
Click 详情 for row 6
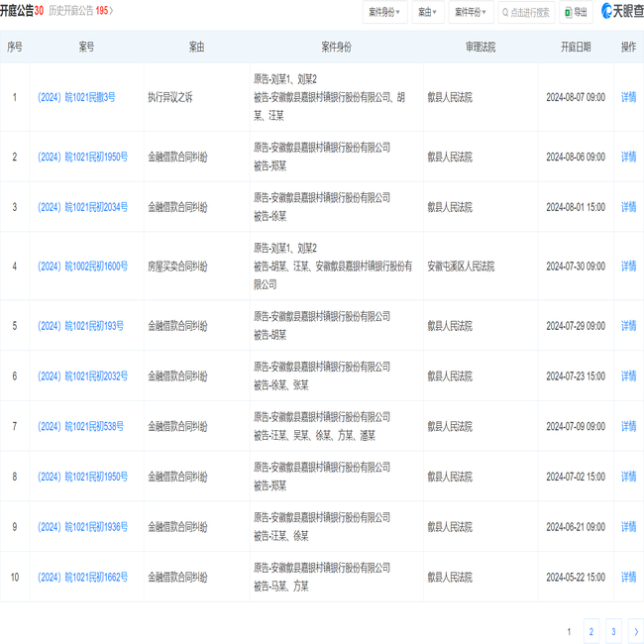tap(628, 376)
